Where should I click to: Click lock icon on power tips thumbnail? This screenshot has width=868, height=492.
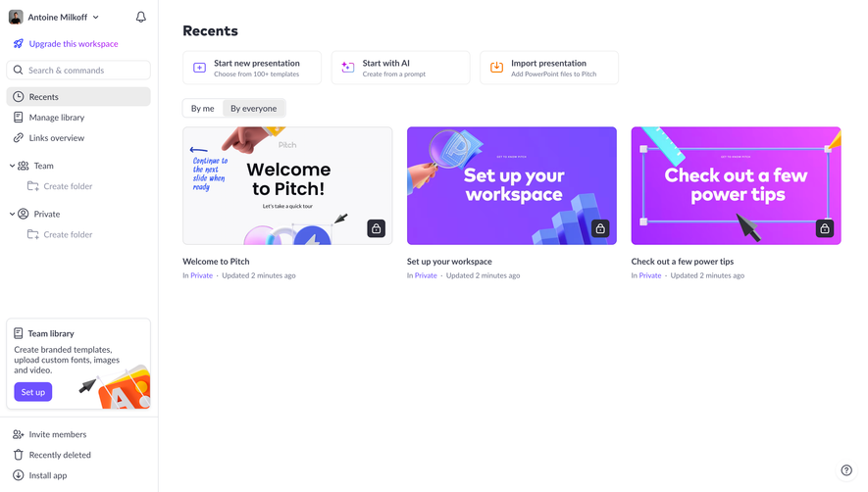825,228
